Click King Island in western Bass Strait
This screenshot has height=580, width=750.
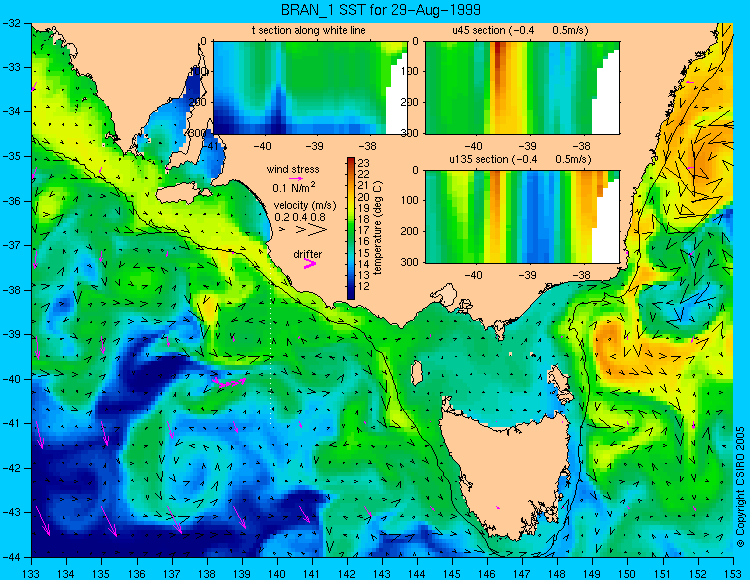pyautogui.click(x=417, y=373)
